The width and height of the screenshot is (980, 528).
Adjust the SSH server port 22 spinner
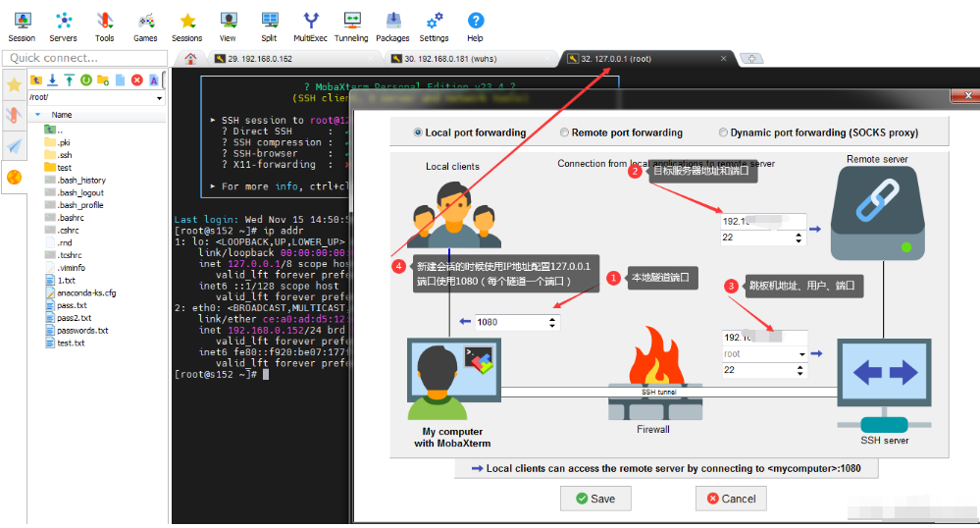coord(800,370)
